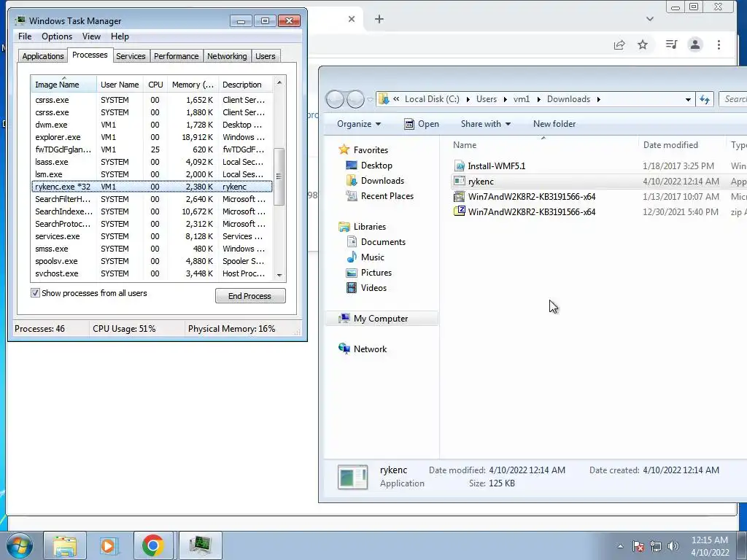The height and width of the screenshot is (560, 747).
Task: Click the Chrome bookmark star icon
Action: coord(643,44)
